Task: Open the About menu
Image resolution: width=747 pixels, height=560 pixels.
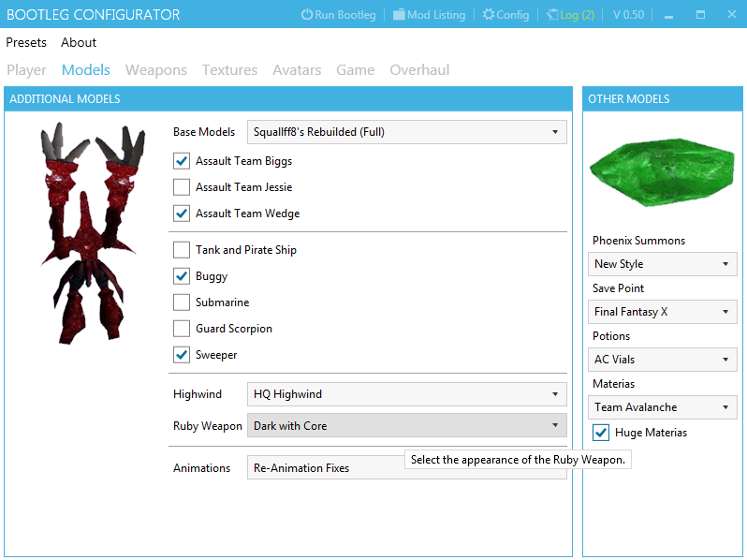Action: (79, 42)
